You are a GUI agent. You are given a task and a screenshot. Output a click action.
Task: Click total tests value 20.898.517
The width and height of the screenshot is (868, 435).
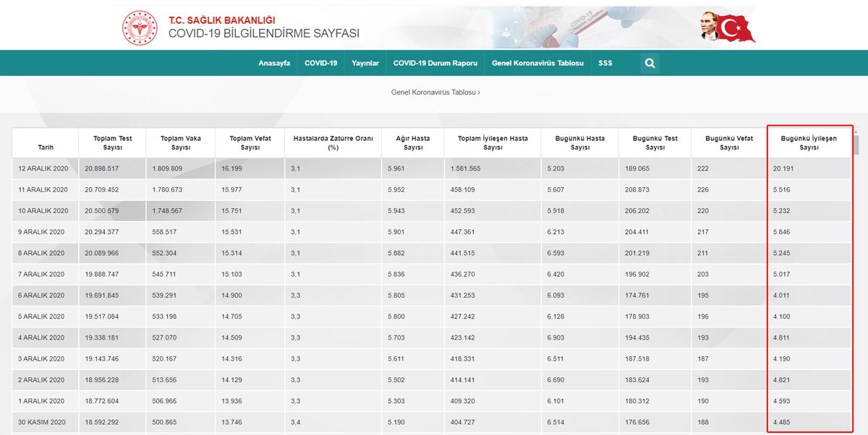(101, 168)
